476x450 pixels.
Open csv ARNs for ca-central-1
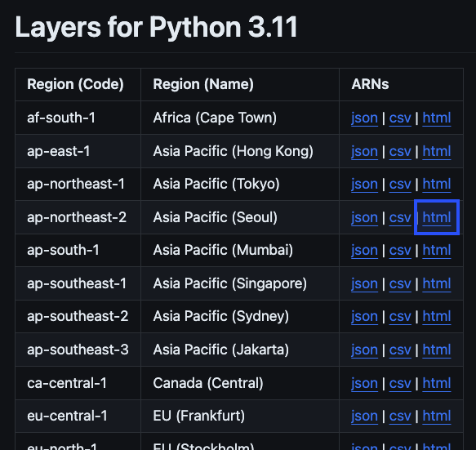tap(400, 383)
